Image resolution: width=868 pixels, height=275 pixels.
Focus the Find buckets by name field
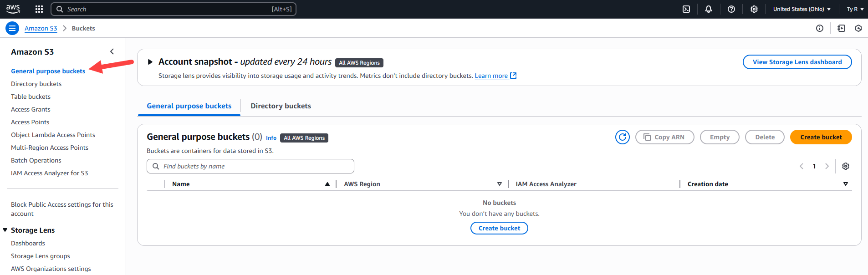250,166
